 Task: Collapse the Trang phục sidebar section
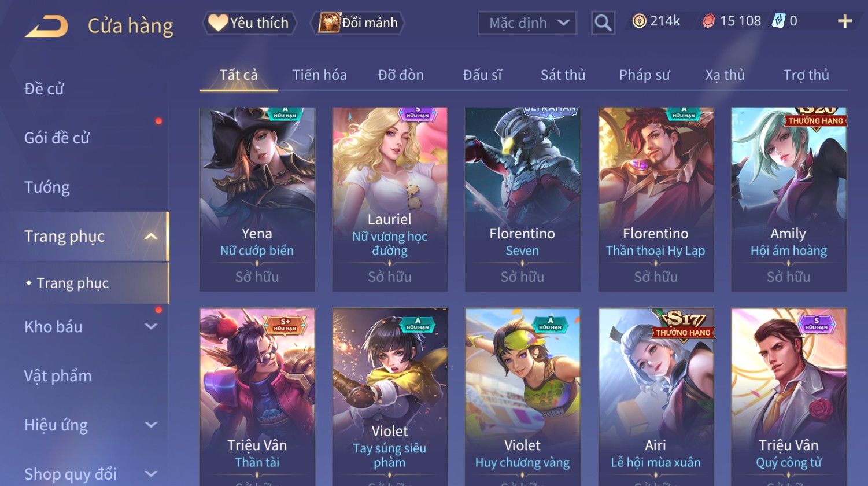(x=151, y=236)
